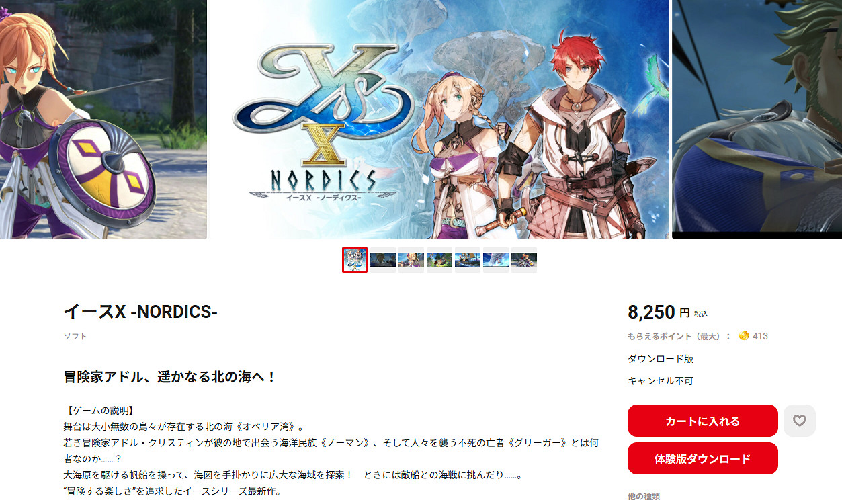The height and width of the screenshot is (504, 842).
Task: Open the sixth screenshot thumbnail
Action: [x=496, y=260]
